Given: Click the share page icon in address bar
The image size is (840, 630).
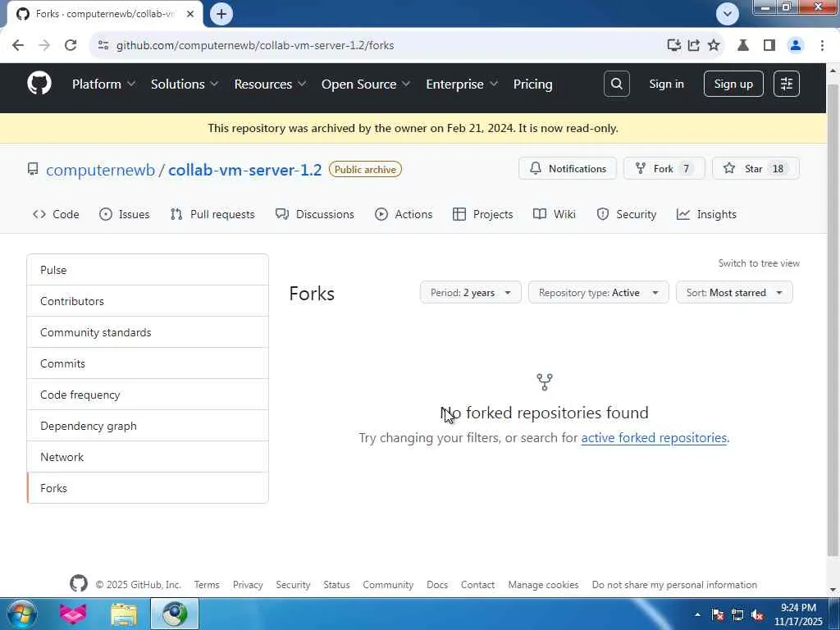Looking at the screenshot, I should [694, 45].
